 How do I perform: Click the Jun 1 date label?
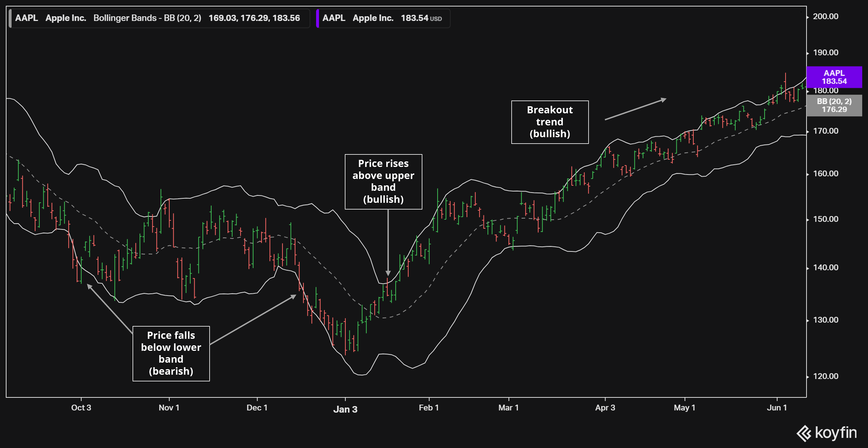pos(777,408)
